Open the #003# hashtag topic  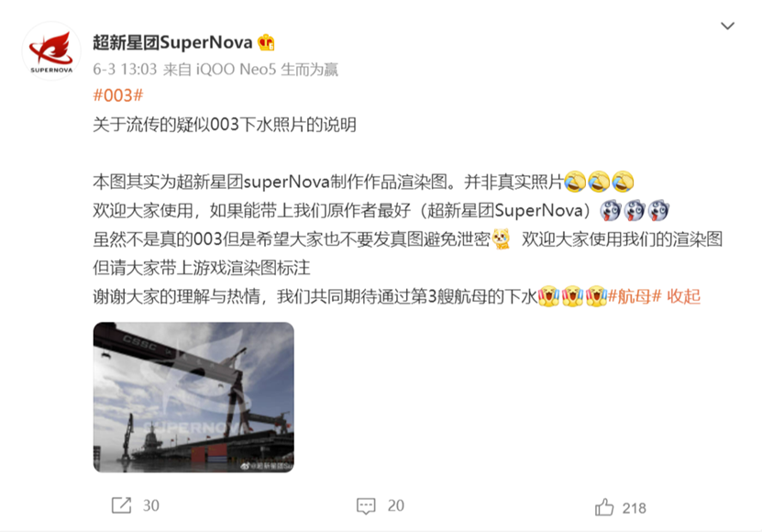coord(118,95)
